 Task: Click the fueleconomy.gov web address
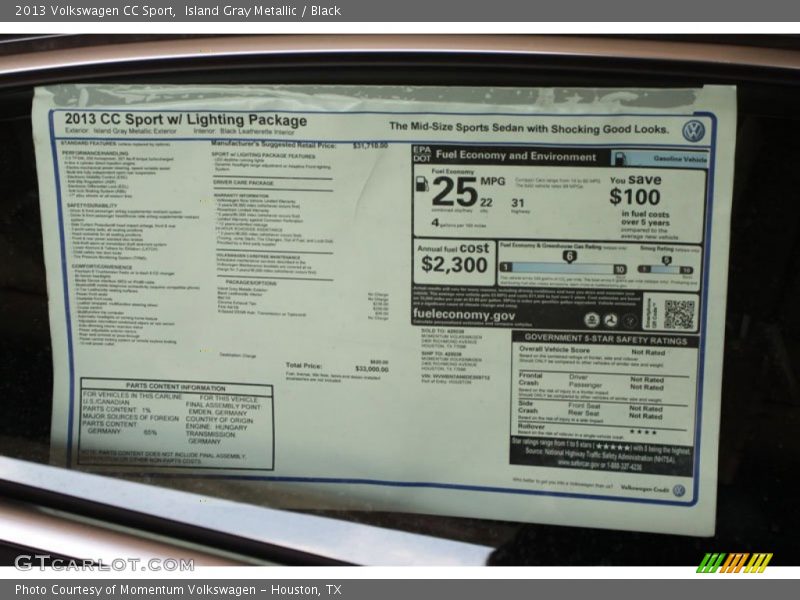point(464,314)
